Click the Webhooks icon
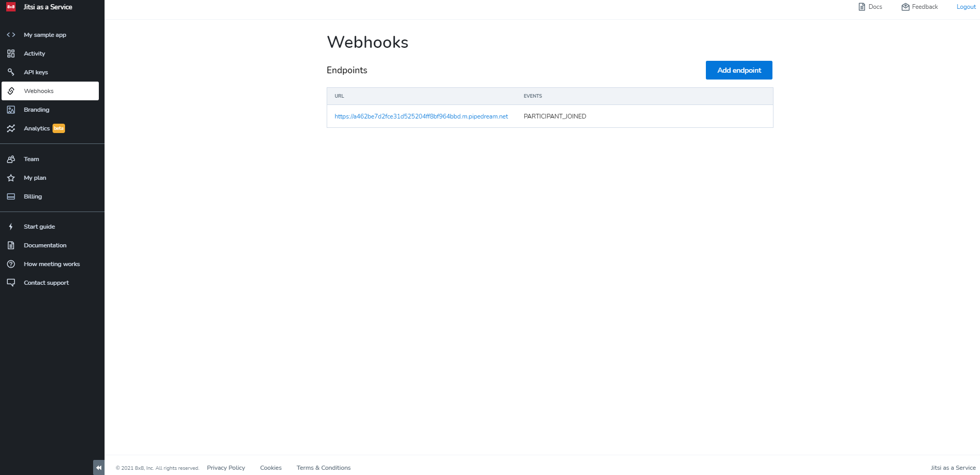 tap(11, 90)
